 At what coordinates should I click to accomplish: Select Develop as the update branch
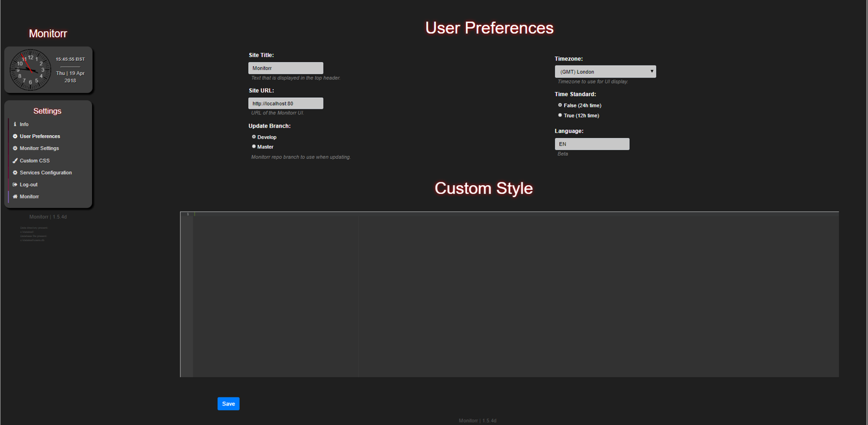click(253, 136)
